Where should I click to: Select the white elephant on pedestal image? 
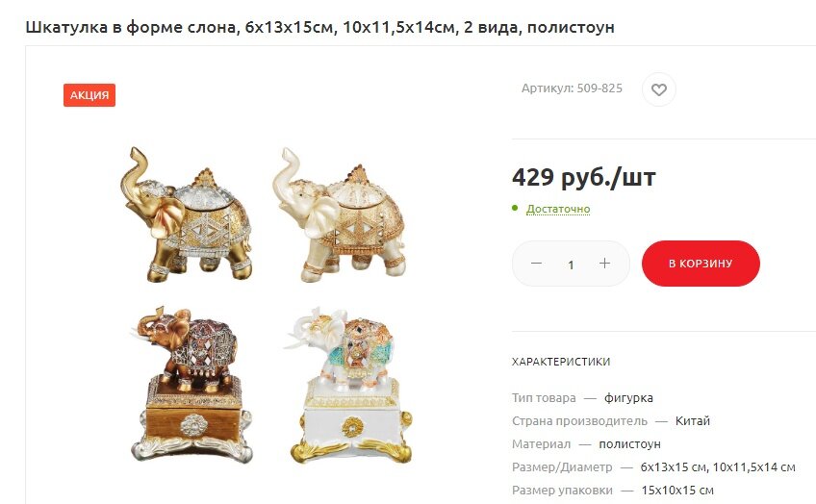coord(349,386)
